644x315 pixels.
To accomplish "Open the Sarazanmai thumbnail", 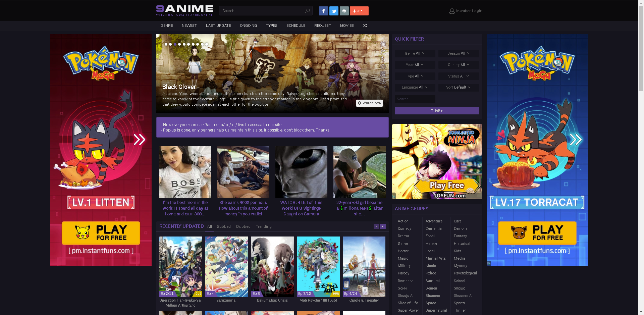I will pyautogui.click(x=226, y=267).
